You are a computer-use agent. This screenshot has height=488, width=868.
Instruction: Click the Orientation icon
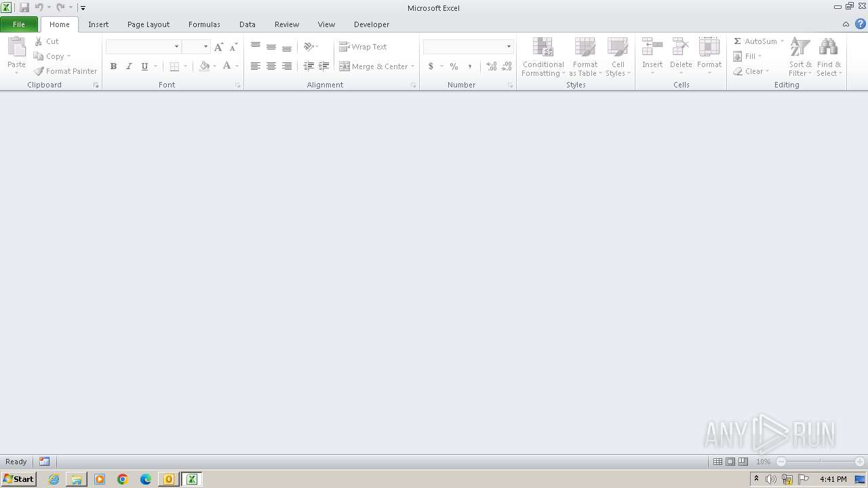pyautogui.click(x=309, y=47)
